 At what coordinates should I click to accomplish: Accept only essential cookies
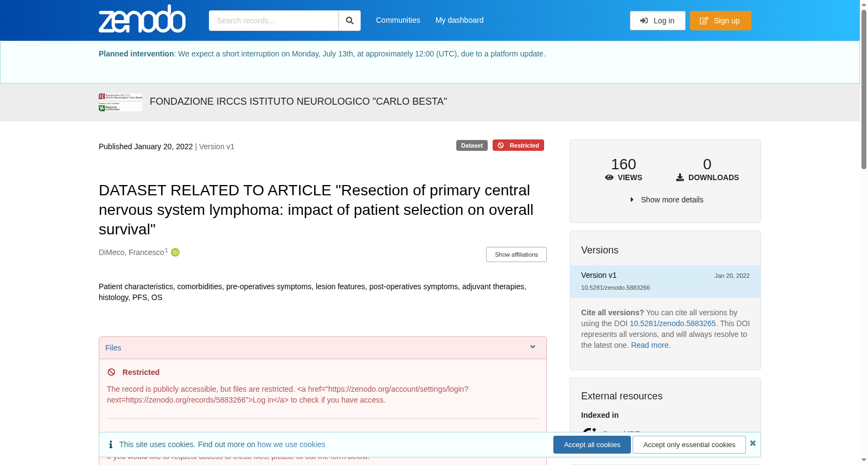pyautogui.click(x=689, y=444)
